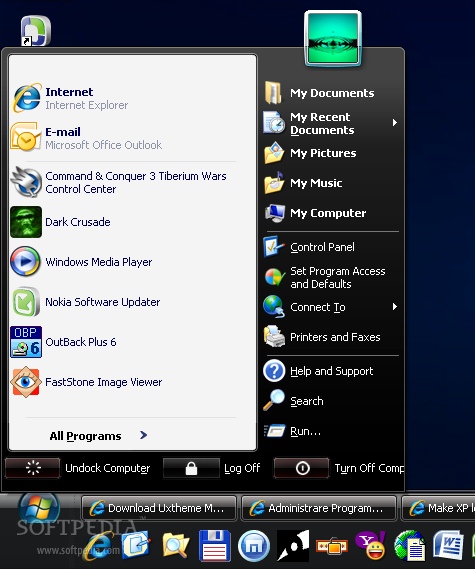
Task: Expand All Programs arrow
Action: tap(144, 435)
